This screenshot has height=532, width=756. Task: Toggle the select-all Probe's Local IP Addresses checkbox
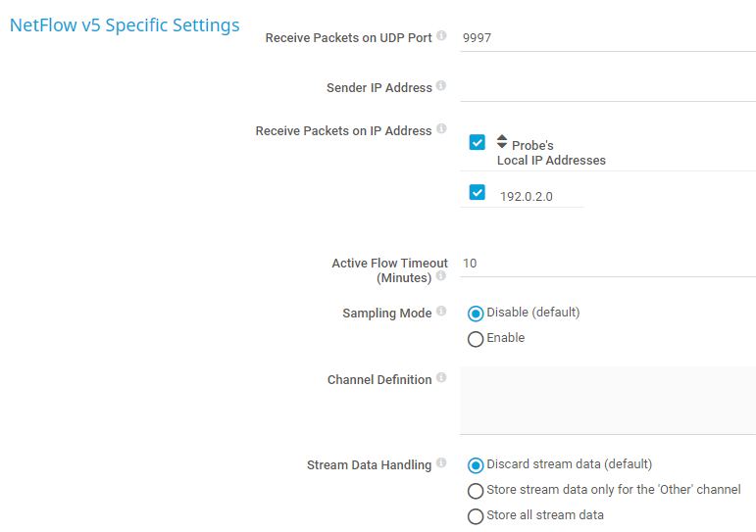[478, 142]
